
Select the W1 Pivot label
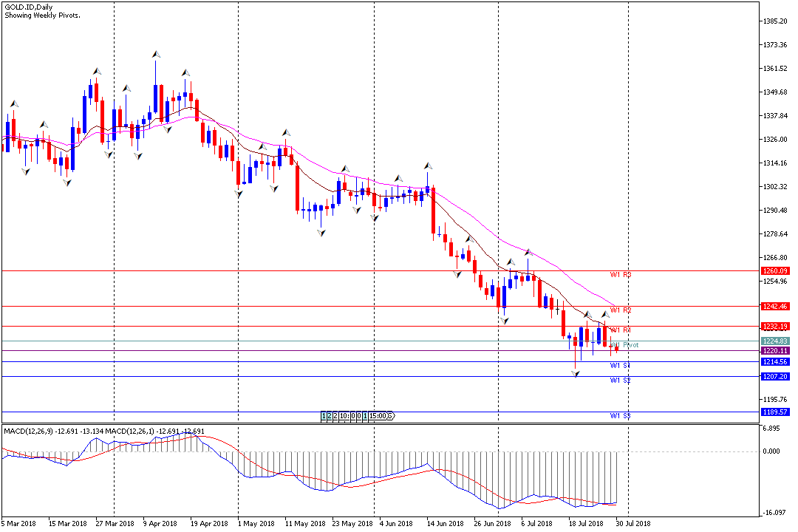pyautogui.click(x=624, y=344)
